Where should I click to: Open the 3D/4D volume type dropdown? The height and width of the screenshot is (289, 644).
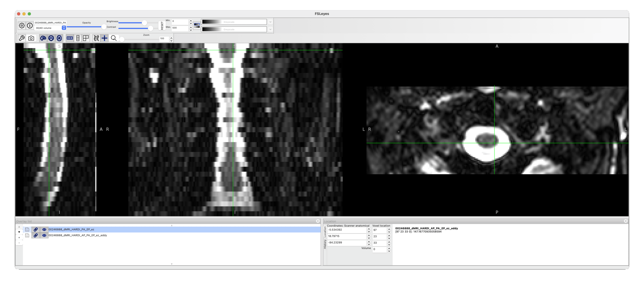click(x=64, y=28)
